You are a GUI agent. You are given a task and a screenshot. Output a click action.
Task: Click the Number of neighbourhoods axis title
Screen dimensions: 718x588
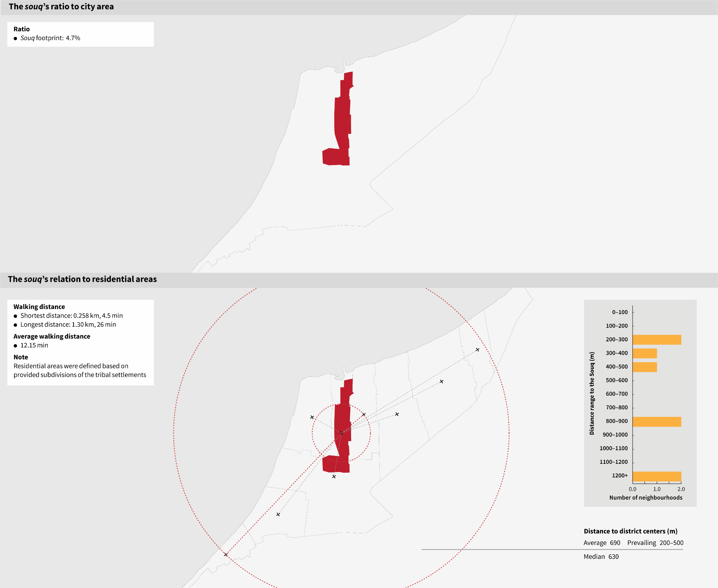(645, 498)
